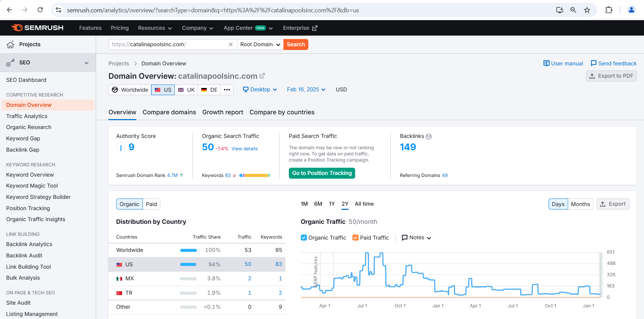Switch to the Compare domains tab
The width and height of the screenshot is (644, 319).
pos(169,112)
